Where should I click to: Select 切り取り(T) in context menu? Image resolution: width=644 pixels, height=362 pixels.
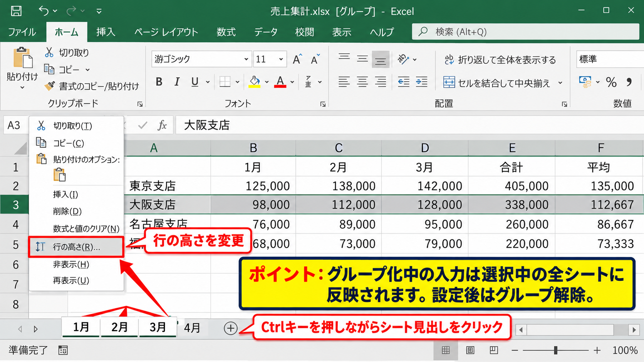click(76, 126)
